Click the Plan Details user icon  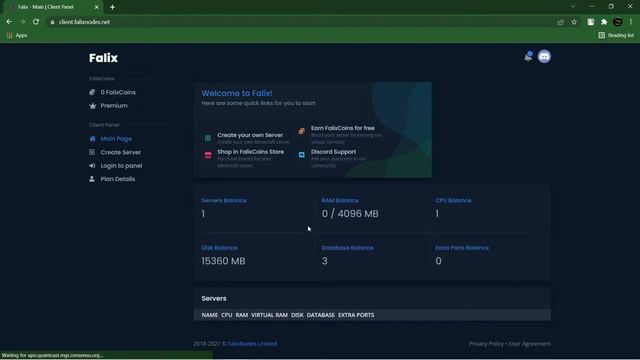tap(92, 179)
